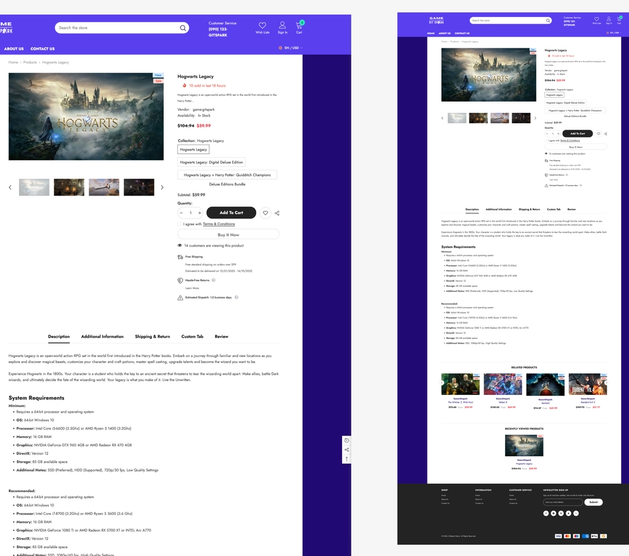Open Terms & Conditions link in left mockup
Viewport: 629px width, 556px height.
[x=219, y=224]
